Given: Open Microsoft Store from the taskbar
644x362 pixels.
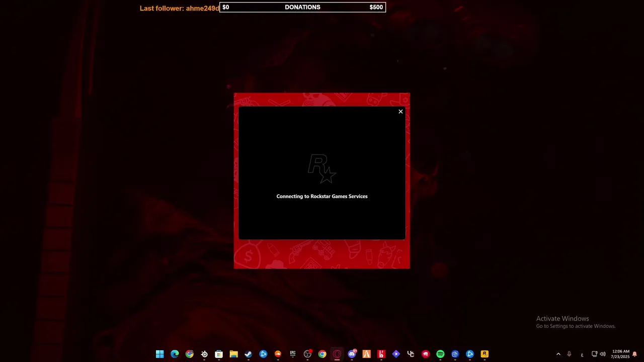Looking at the screenshot, I should [x=219, y=354].
